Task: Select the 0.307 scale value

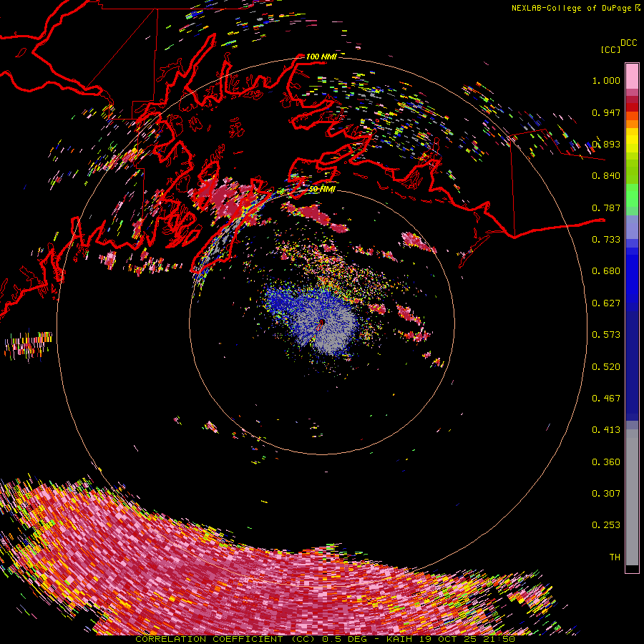Action: [606, 493]
